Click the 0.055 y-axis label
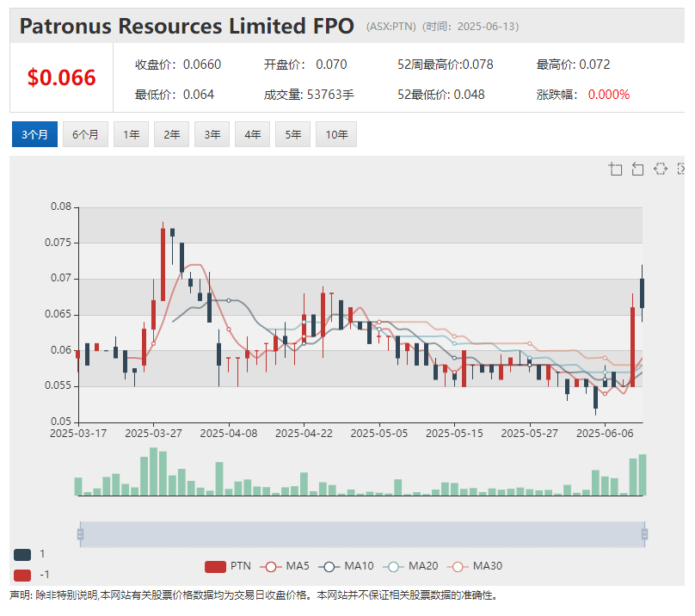Screen dimensions: 695x616 point(58,385)
